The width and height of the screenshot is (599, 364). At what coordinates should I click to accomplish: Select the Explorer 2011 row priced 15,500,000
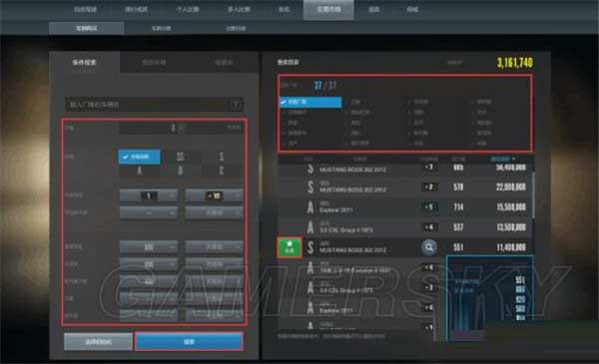[x=405, y=207]
